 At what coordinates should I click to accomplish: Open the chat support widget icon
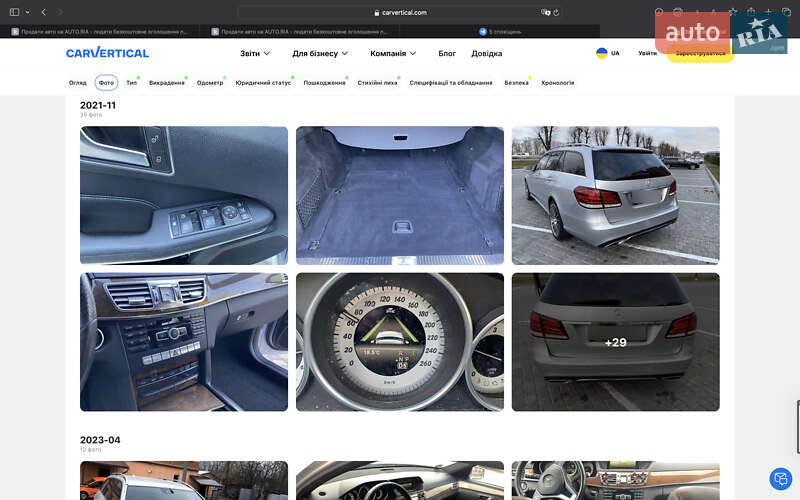point(780,478)
